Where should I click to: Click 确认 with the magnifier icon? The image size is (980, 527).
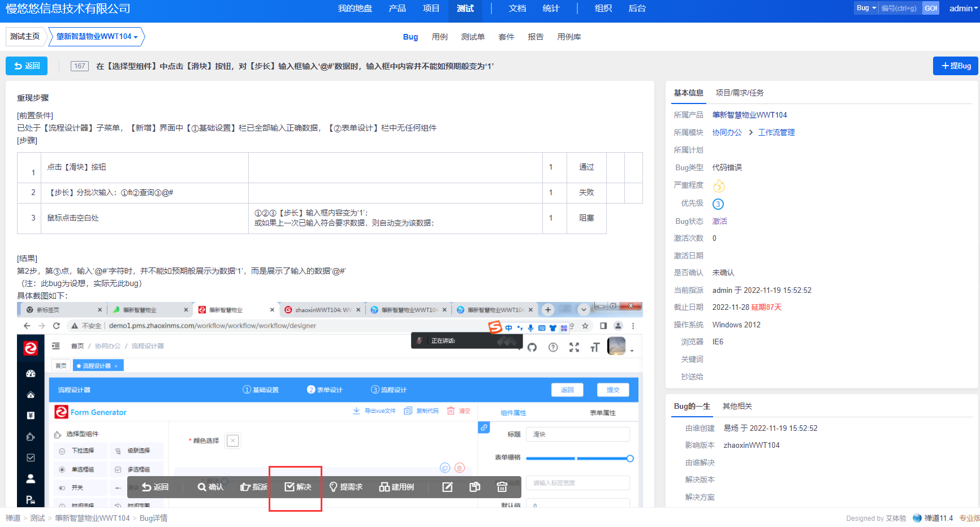click(210, 487)
